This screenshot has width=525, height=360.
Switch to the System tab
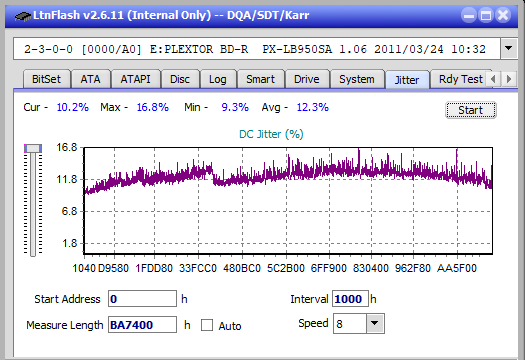(x=357, y=79)
